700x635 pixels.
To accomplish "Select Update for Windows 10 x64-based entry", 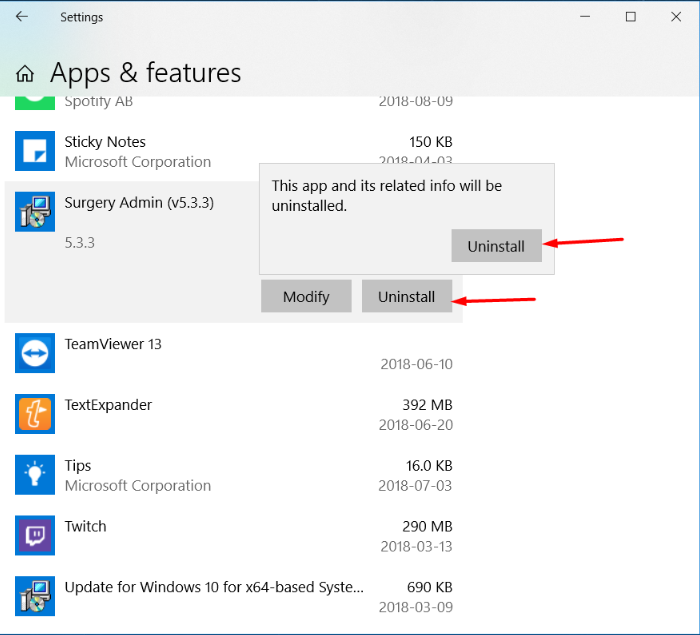I will click(214, 587).
